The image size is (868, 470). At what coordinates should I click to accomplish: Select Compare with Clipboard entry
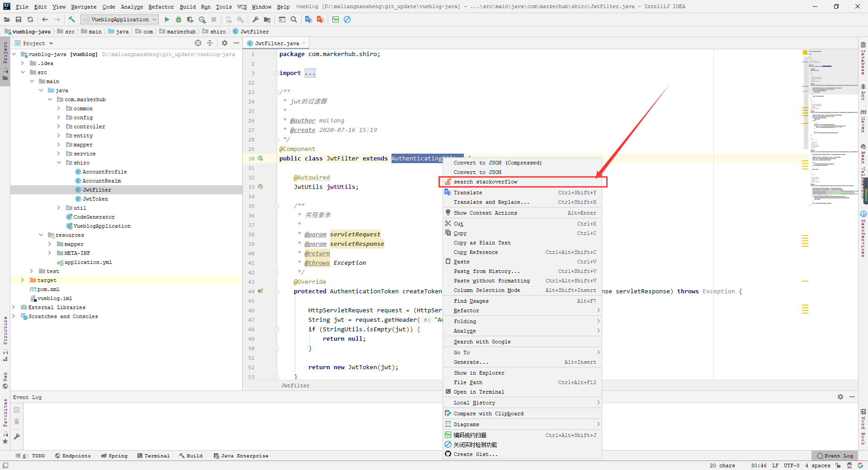[x=522, y=414]
